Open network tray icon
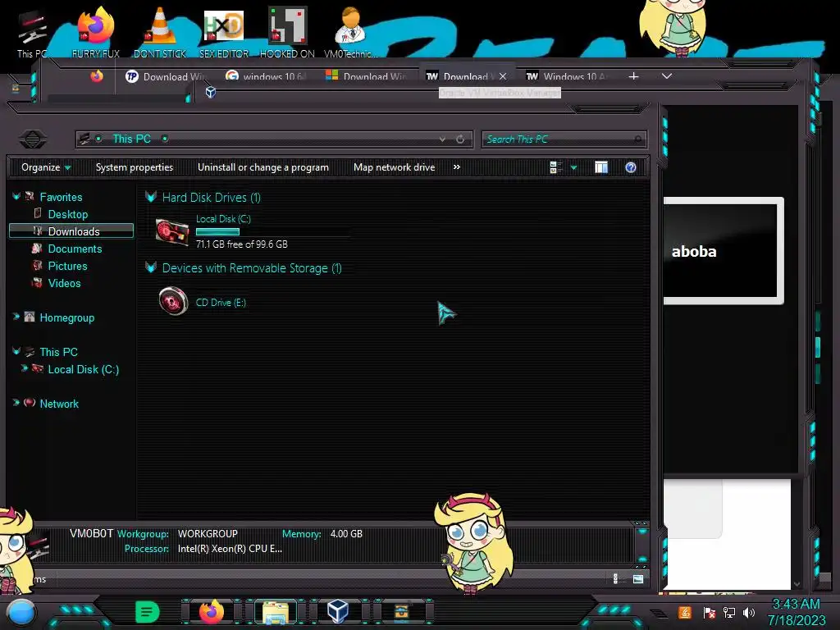 pyautogui.click(x=729, y=612)
